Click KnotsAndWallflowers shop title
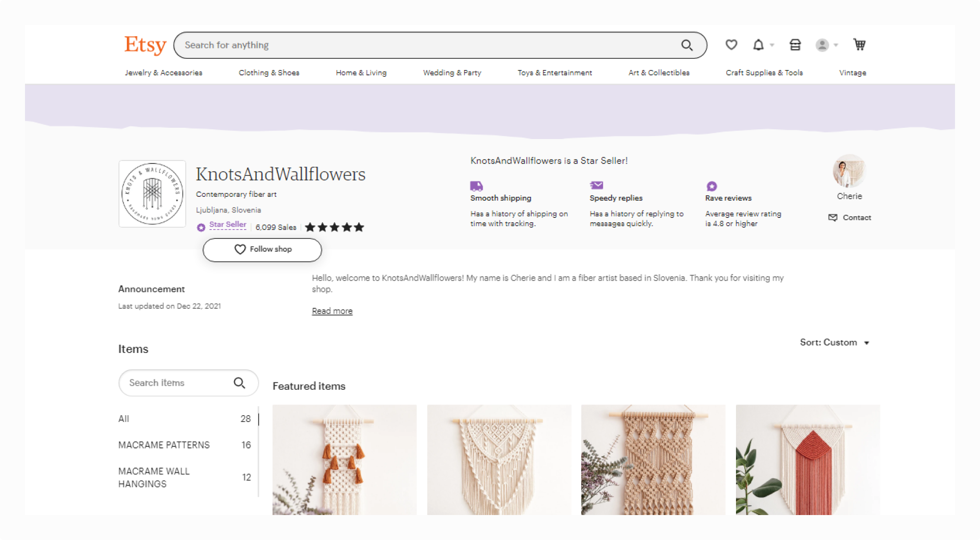The width and height of the screenshot is (980, 540). (x=281, y=174)
